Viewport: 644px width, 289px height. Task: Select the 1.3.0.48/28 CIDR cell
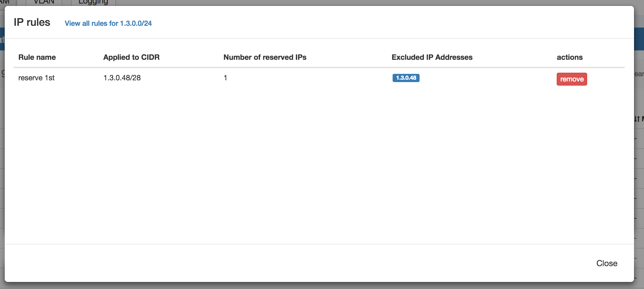click(122, 78)
